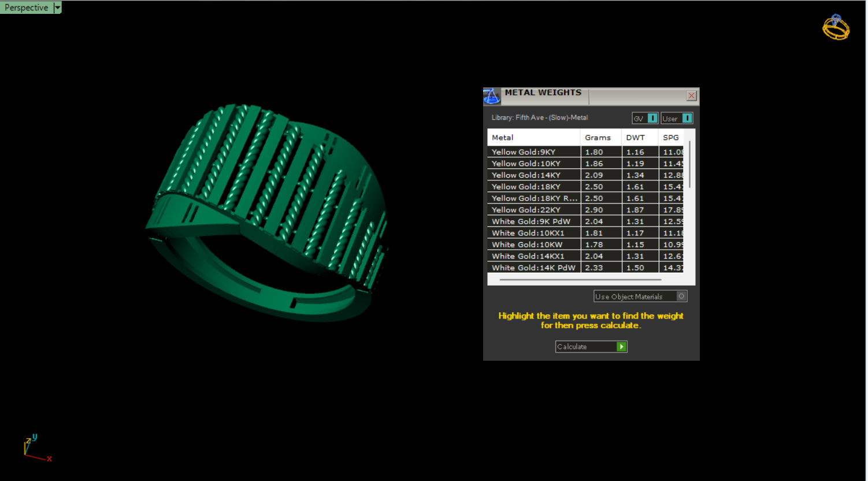The height and width of the screenshot is (481, 868).
Task: Sort by the Metal column header
Action: (x=533, y=138)
